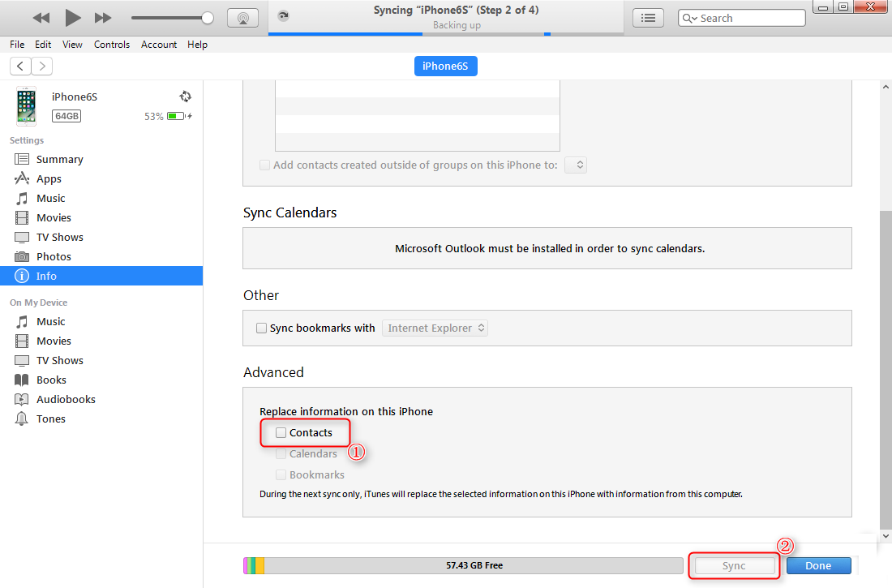Click the device eject icon next to iPhone6S
Screen dimensions: 892x588
(185, 96)
